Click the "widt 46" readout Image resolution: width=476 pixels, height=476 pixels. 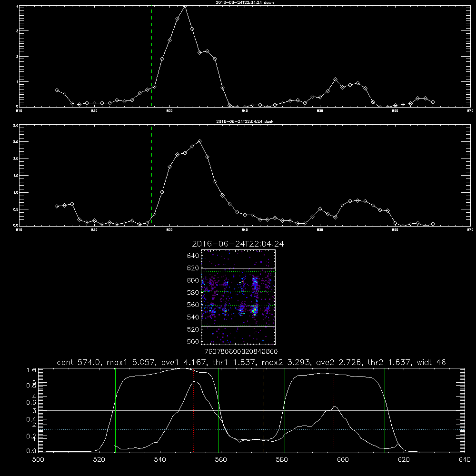tap(431, 362)
